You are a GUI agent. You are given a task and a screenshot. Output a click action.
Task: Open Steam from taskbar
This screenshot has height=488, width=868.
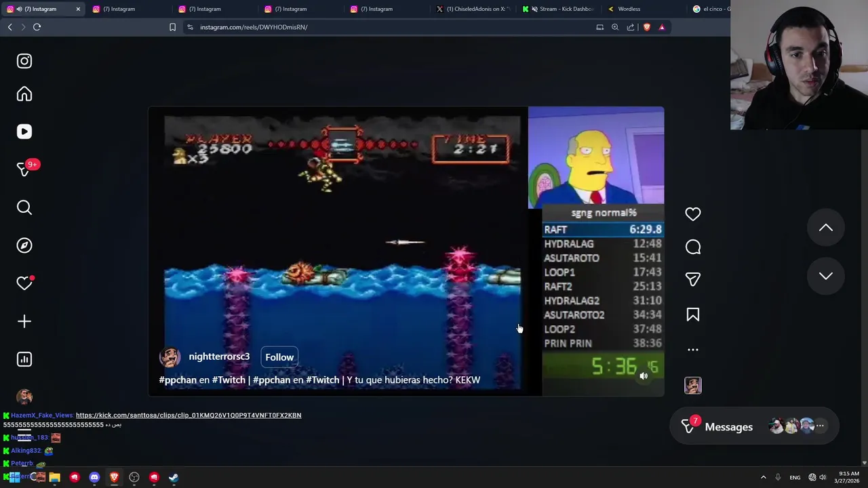[174, 477]
